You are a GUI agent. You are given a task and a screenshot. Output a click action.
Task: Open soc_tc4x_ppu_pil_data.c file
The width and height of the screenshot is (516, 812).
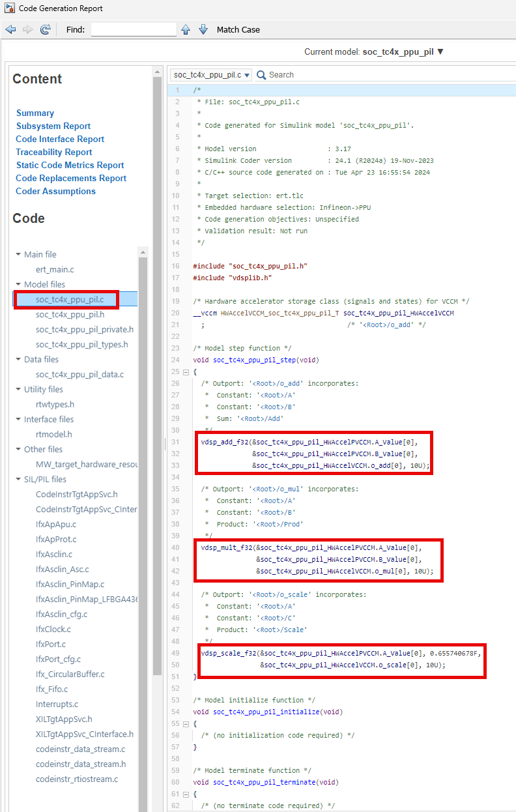point(79,374)
